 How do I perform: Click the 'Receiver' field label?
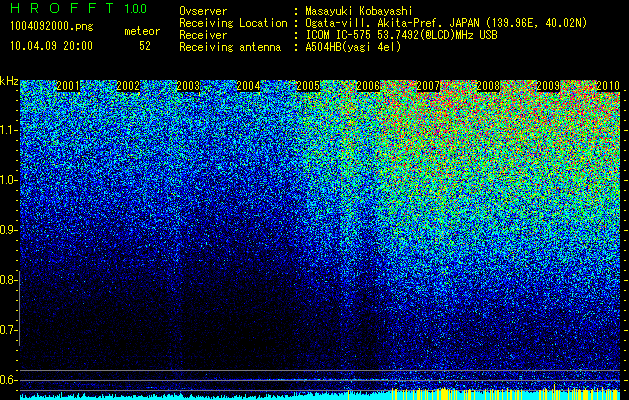[203, 35]
